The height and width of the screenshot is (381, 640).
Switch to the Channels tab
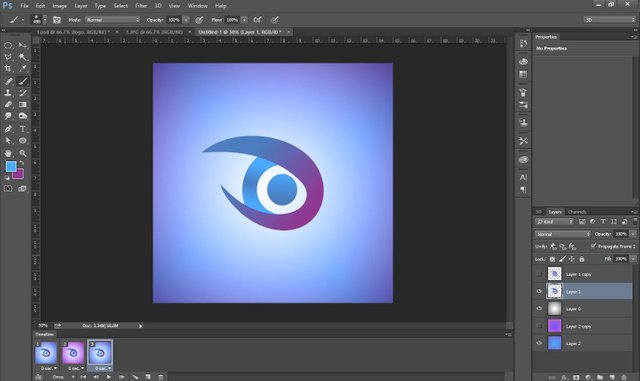[577, 212]
